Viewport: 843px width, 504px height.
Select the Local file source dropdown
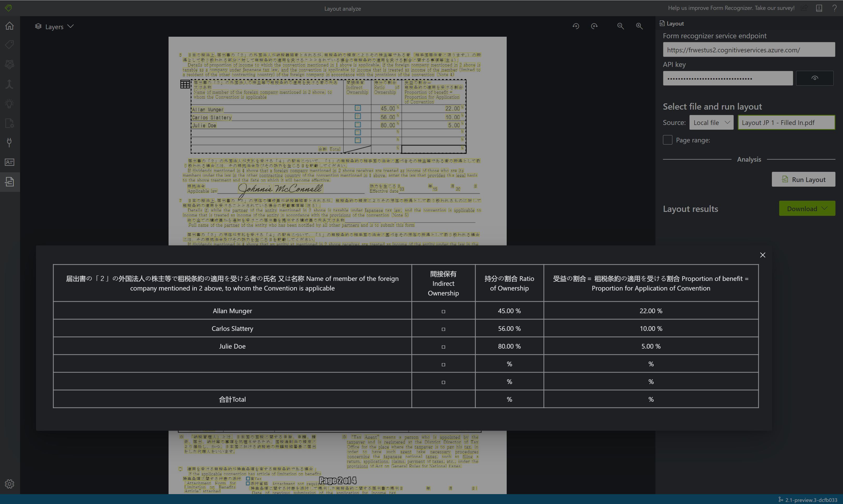[x=711, y=123]
